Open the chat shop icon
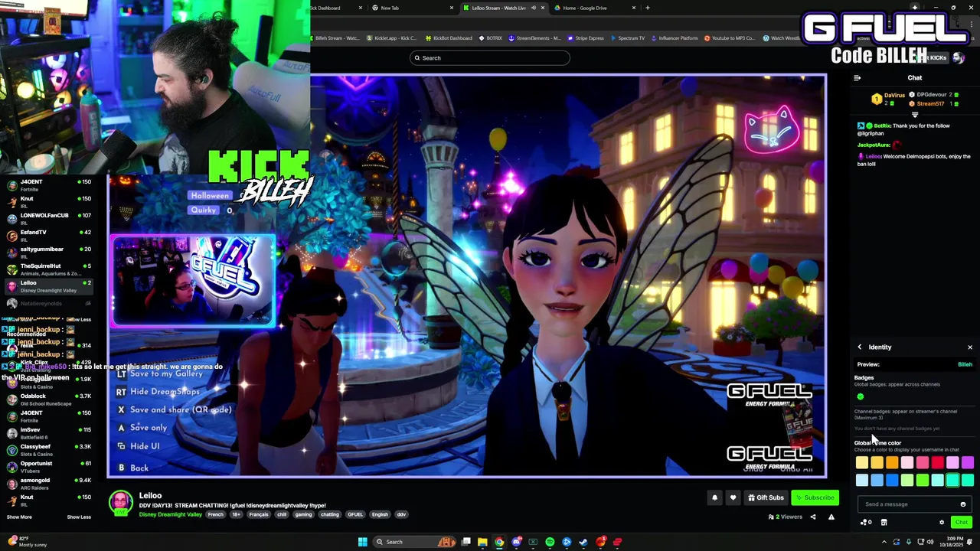 (x=884, y=523)
